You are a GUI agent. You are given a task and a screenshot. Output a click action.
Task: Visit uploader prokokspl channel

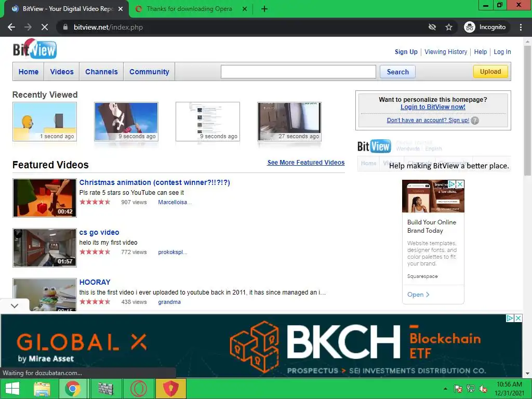coord(172,252)
